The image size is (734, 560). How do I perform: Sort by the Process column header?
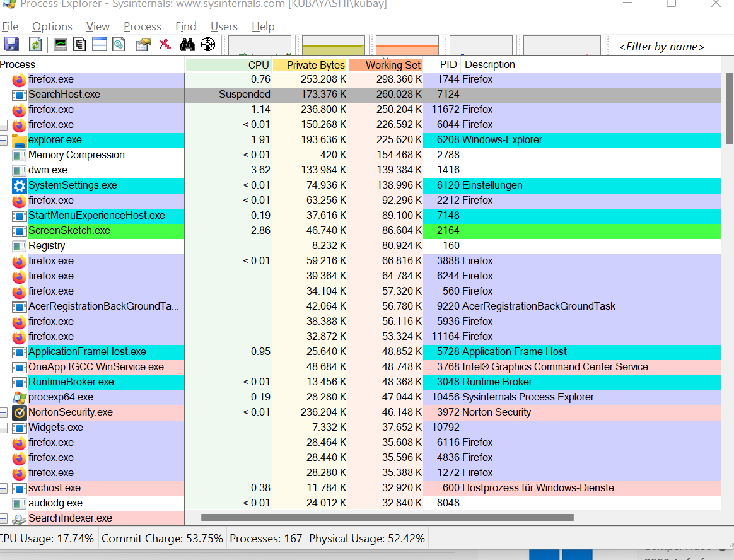click(92, 64)
